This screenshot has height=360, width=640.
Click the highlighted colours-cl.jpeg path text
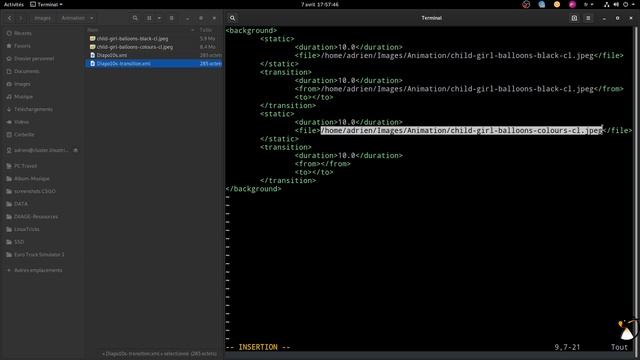(461, 130)
